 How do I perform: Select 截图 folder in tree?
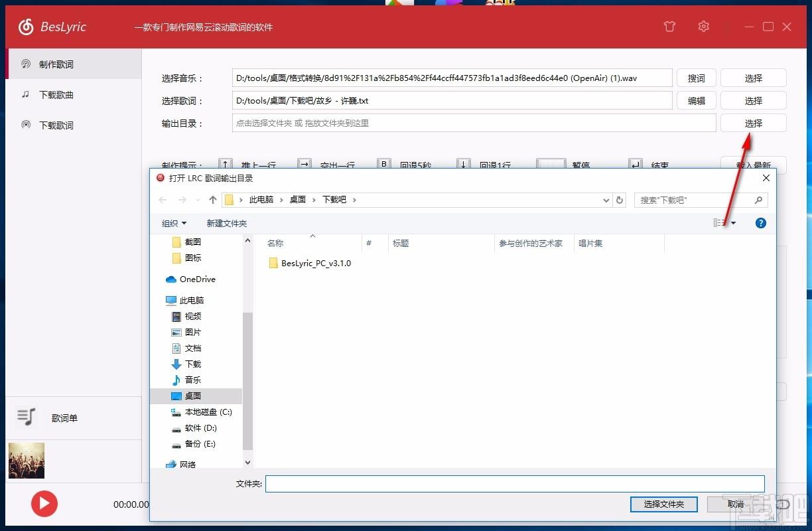[186, 242]
